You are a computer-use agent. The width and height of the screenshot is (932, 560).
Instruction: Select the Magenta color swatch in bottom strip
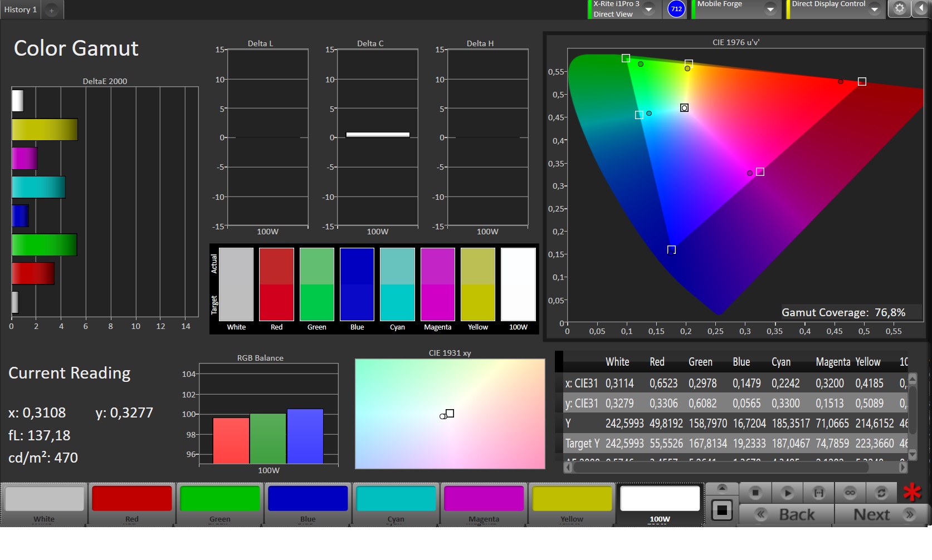484,499
